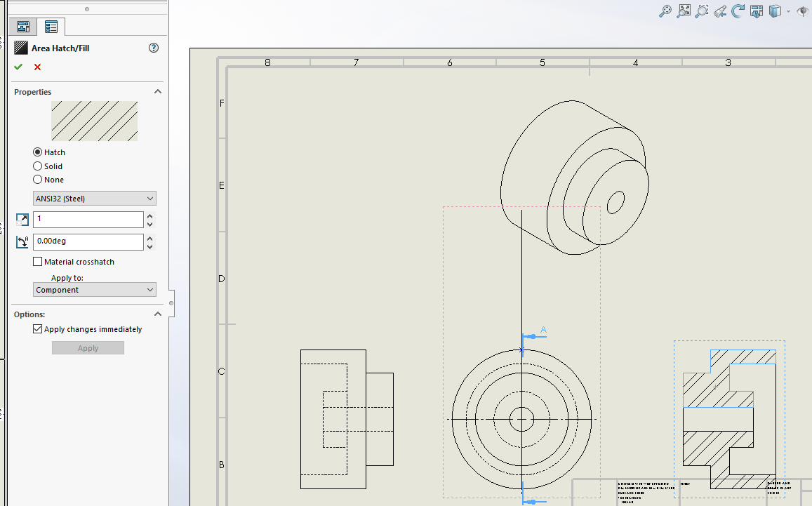The height and width of the screenshot is (506, 812).
Task: Click the Options: section title
Action: 29,314
